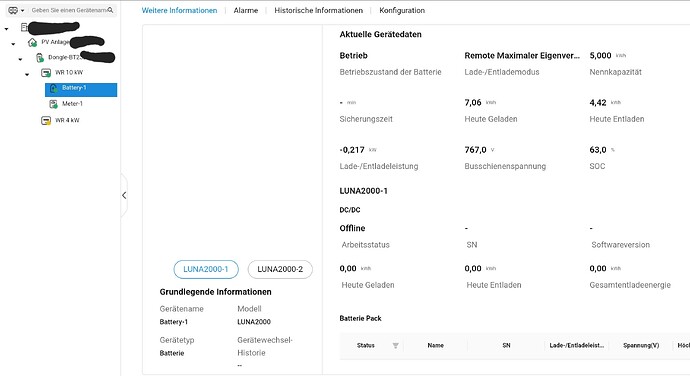Select the LUNA2000-1 button

[206, 269]
